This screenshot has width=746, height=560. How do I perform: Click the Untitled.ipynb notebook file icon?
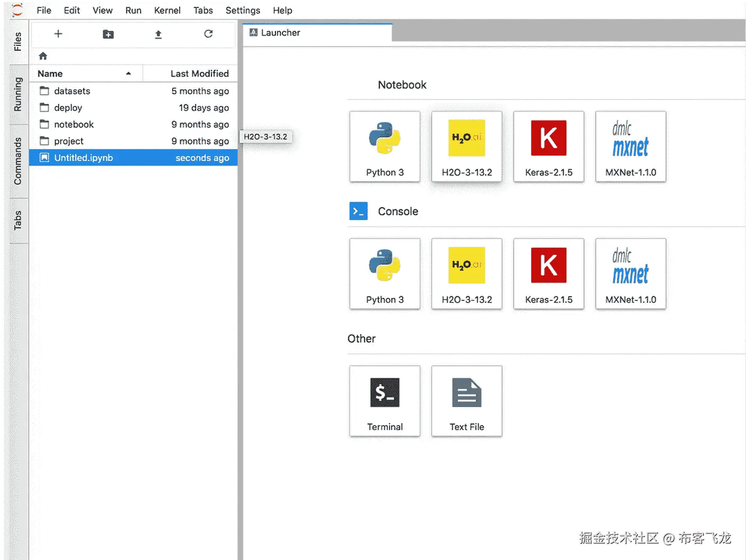(45, 158)
